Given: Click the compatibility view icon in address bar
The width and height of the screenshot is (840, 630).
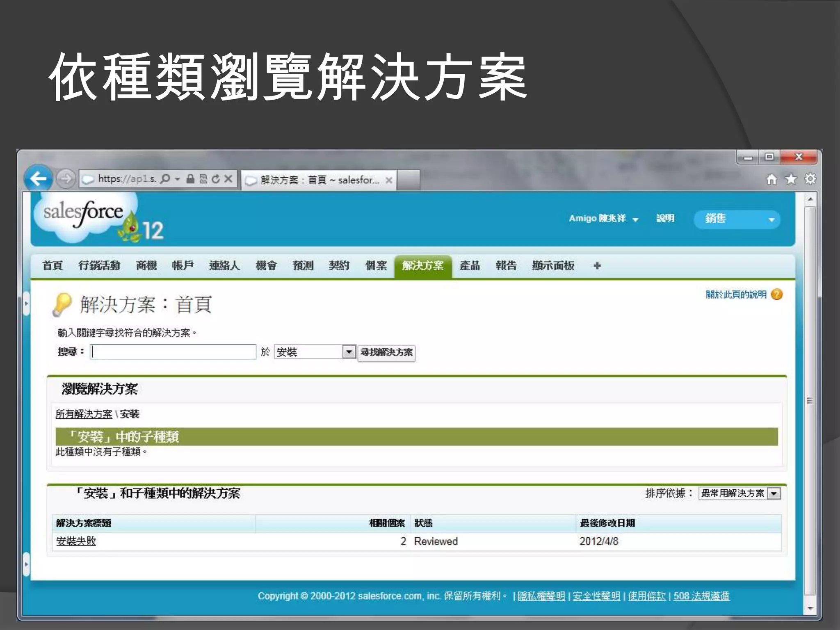Looking at the screenshot, I should pyautogui.click(x=203, y=179).
